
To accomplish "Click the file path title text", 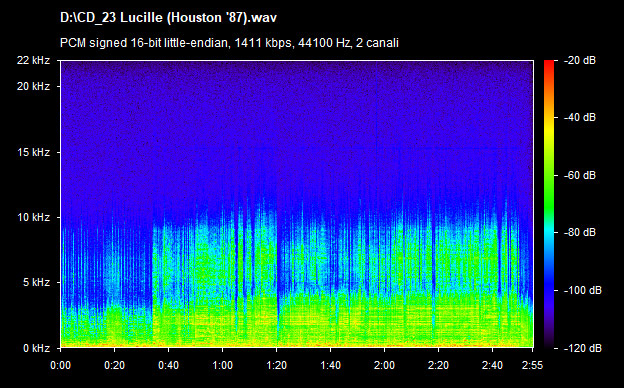I will pos(168,18).
